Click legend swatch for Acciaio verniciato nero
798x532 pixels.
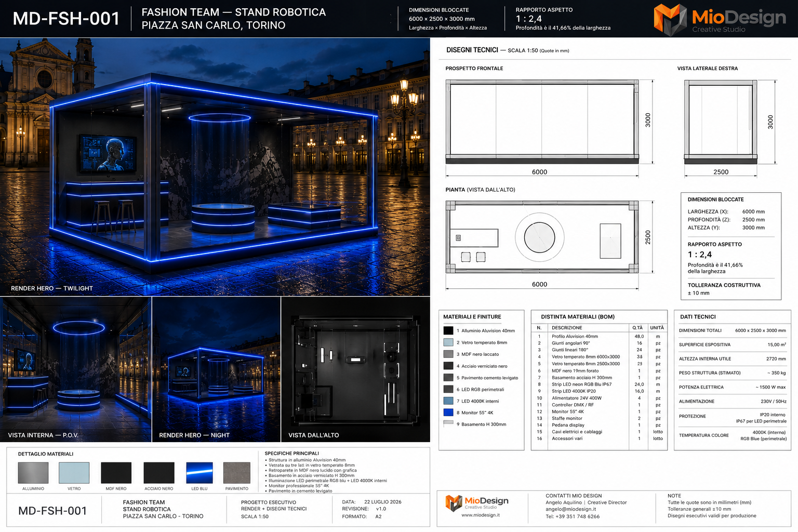[x=448, y=366]
